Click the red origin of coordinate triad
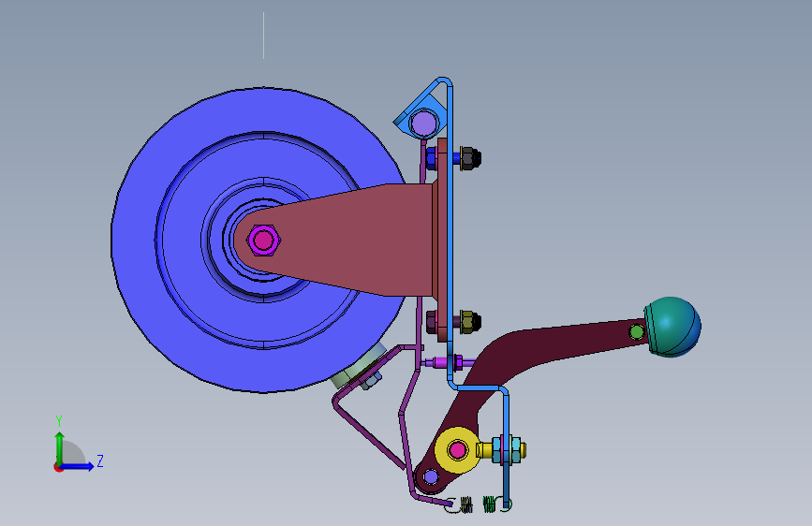 (58, 467)
